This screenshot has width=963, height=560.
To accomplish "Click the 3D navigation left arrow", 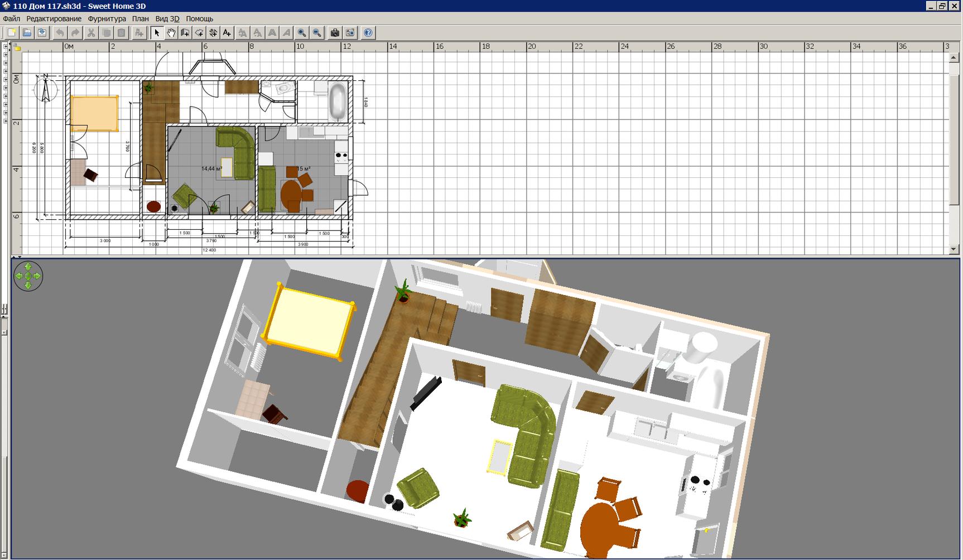I will (x=18, y=276).
